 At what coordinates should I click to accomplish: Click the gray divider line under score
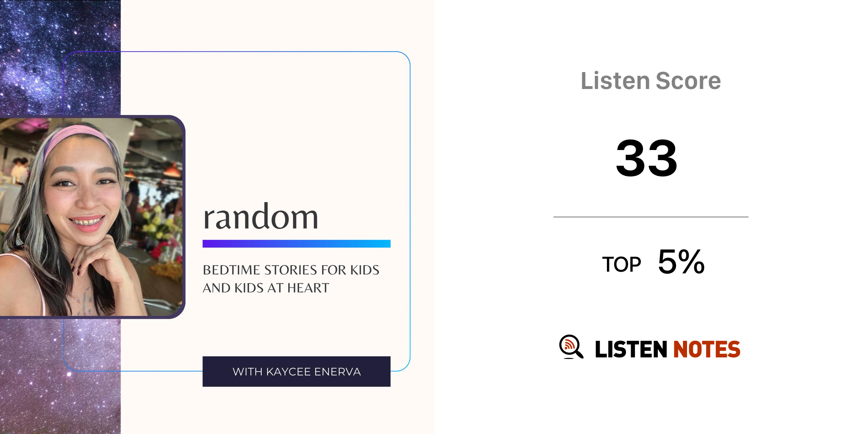point(651,217)
